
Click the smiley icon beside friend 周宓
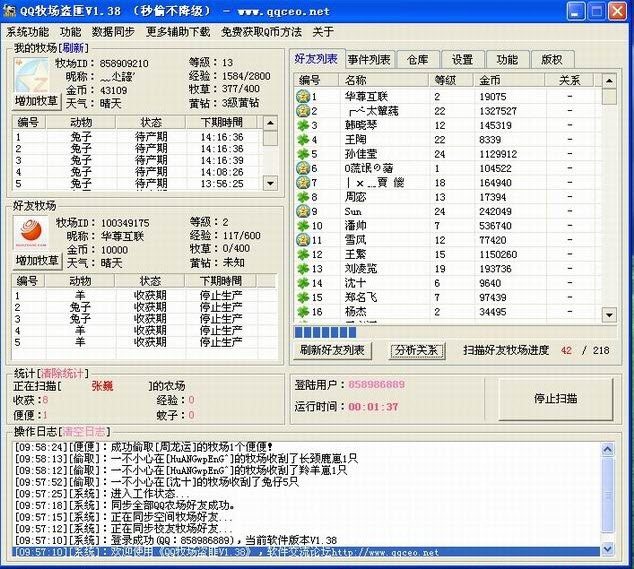[x=302, y=197]
